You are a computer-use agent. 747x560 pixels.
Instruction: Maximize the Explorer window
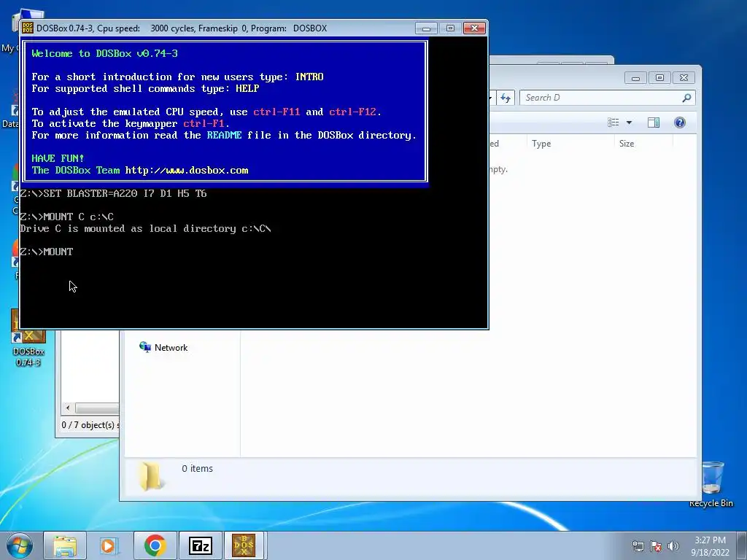point(659,77)
